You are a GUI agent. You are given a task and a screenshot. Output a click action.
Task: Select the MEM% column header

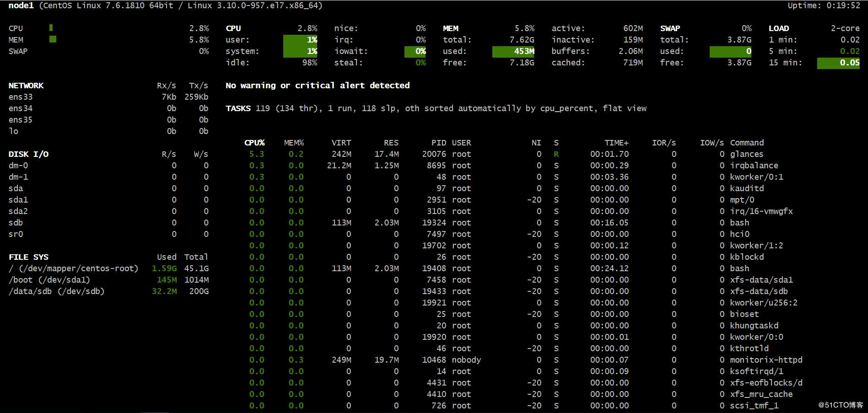[294, 143]
